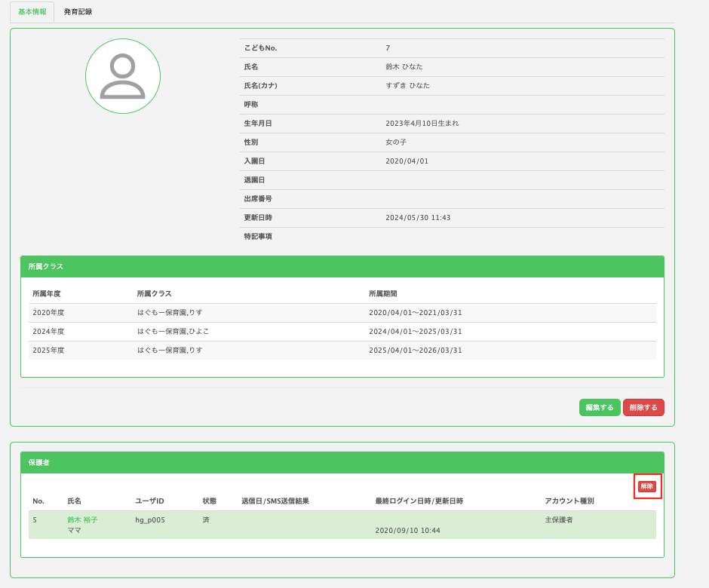Click period 2025/04/01〜2026/03/31
Image resolution: width=709 pixels, height=588 pixels.
pyautogui.click(x=416, y=351)
